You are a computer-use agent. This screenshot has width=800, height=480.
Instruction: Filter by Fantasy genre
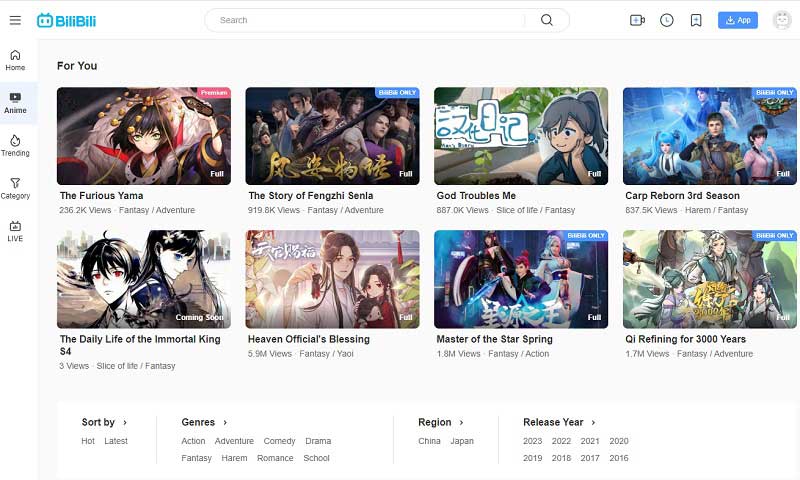tap(196, 458)
